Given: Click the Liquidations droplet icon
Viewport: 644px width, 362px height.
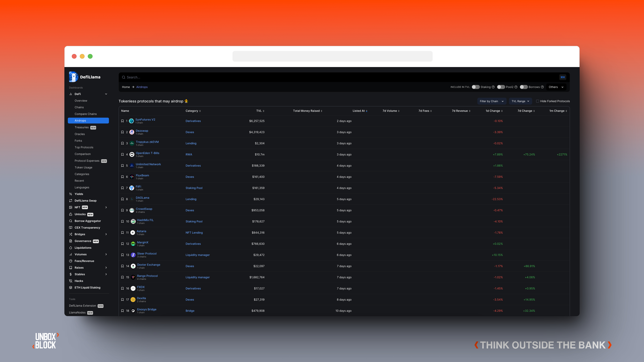Looking at the screenshot, I should (71, 248).
